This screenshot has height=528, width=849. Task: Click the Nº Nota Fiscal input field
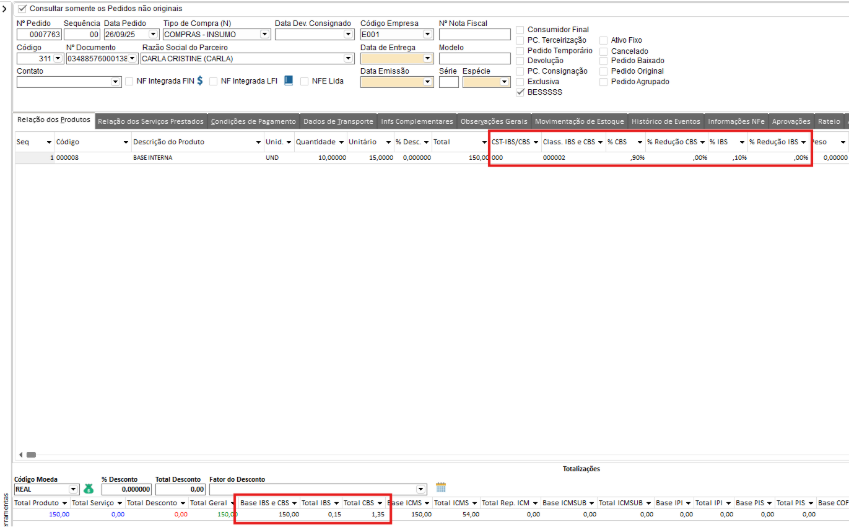[x=474, y=34]
